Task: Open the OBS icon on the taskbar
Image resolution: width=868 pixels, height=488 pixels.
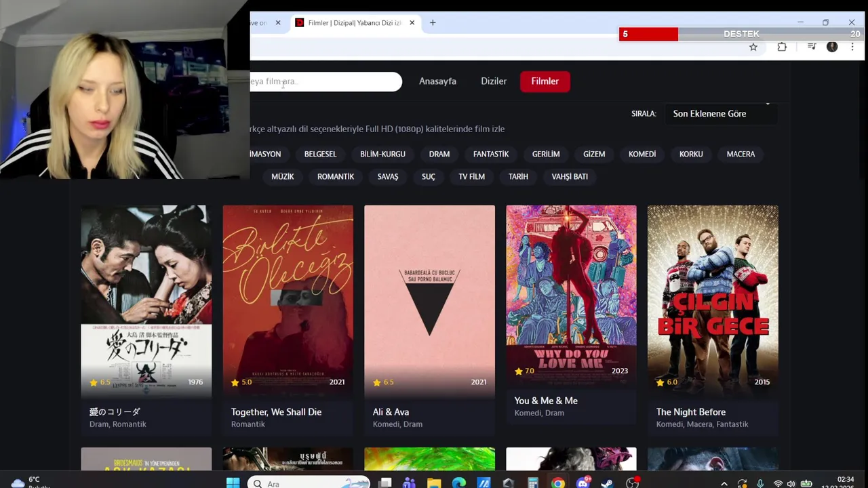Action: pyautogui.click(x=633, y=483)
